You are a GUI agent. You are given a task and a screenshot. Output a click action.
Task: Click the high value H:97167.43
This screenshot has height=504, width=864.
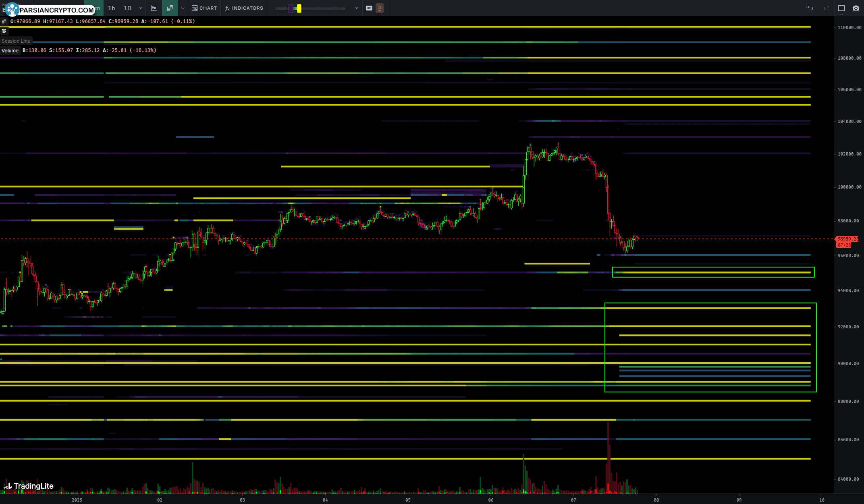(58, 21)
